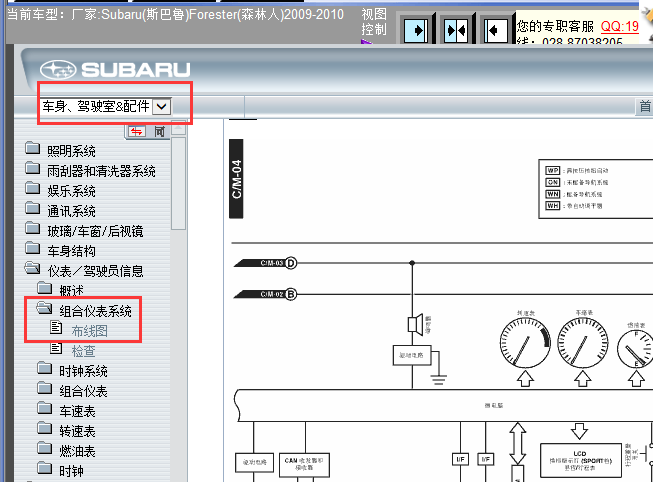The image size is (653, 482).
Task: Click the tree panel scrollbar thumb
Action: pyautogui.click(x=179, y=183)
